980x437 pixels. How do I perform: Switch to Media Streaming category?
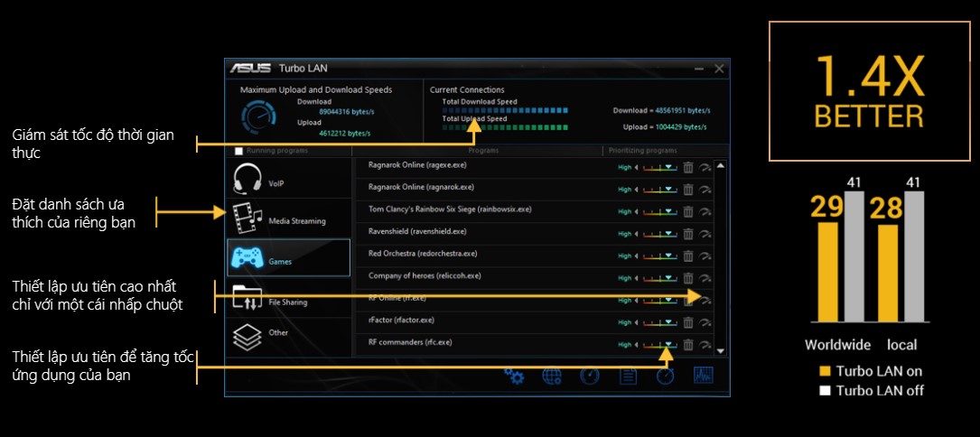288,219
